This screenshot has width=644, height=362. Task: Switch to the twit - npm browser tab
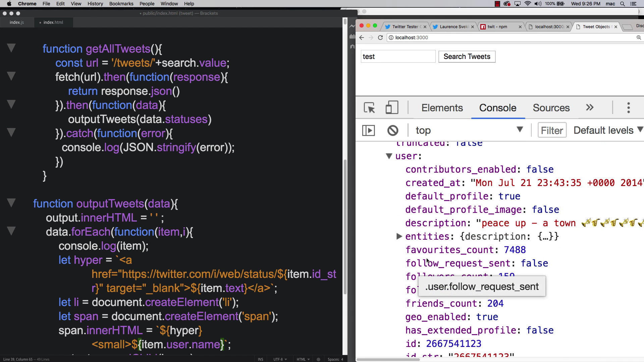pyautogui.click(x=501, y=27)
